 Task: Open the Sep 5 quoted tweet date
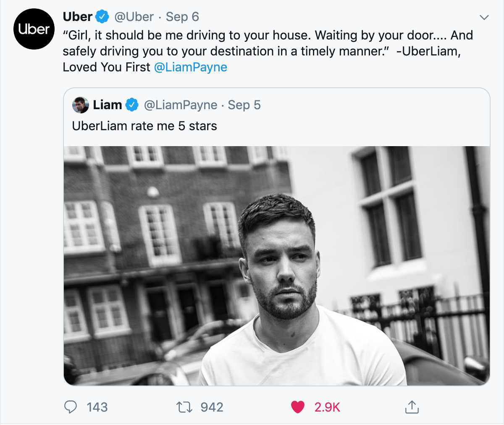(x=244, y=105)
